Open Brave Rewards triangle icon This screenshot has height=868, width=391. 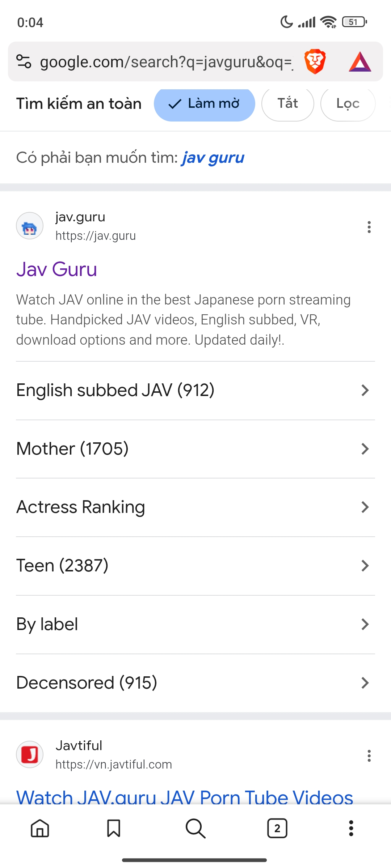[360, 61]
